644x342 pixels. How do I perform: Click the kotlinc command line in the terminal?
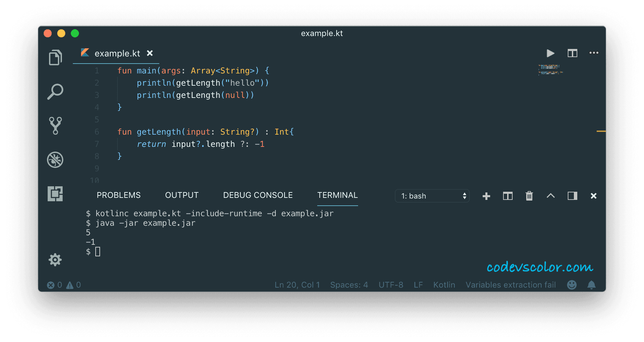(x=210, y=213)
